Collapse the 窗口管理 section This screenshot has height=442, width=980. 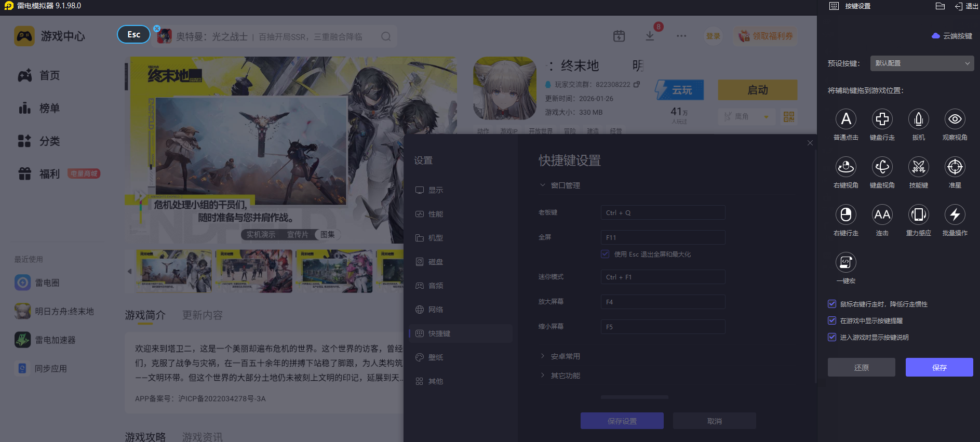coord(543,185)
